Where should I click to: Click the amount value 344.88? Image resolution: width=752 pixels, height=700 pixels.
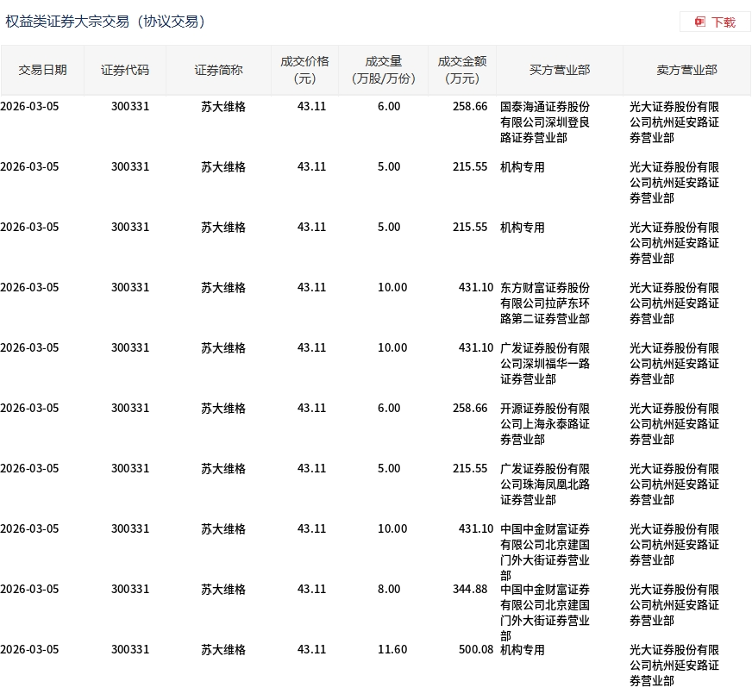469,589
